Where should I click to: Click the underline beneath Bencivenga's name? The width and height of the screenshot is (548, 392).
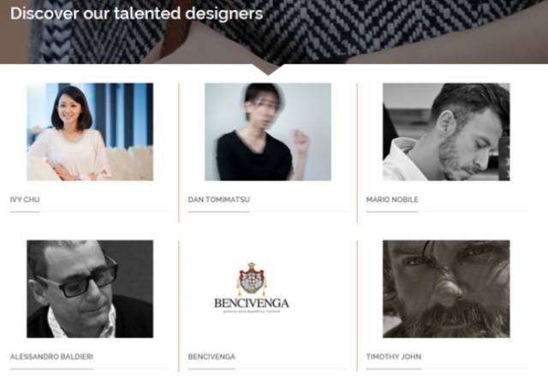(x=211, y=369)
